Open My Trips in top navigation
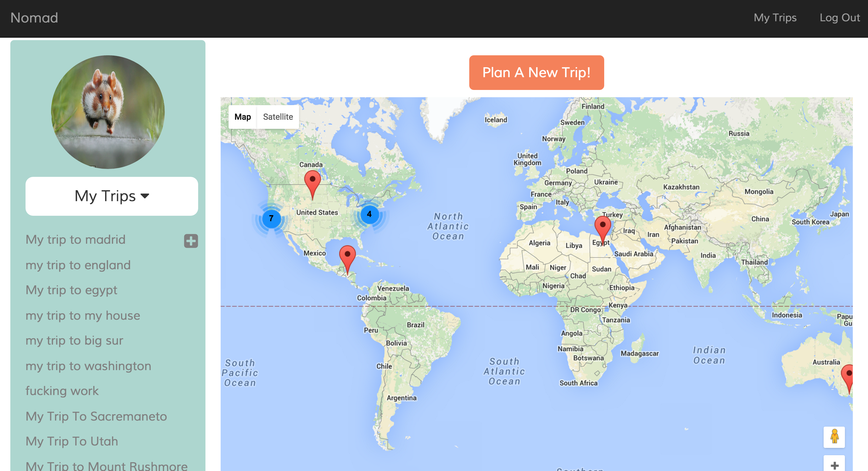The height and width of the screenshot is (471, 868). [775, 18]
